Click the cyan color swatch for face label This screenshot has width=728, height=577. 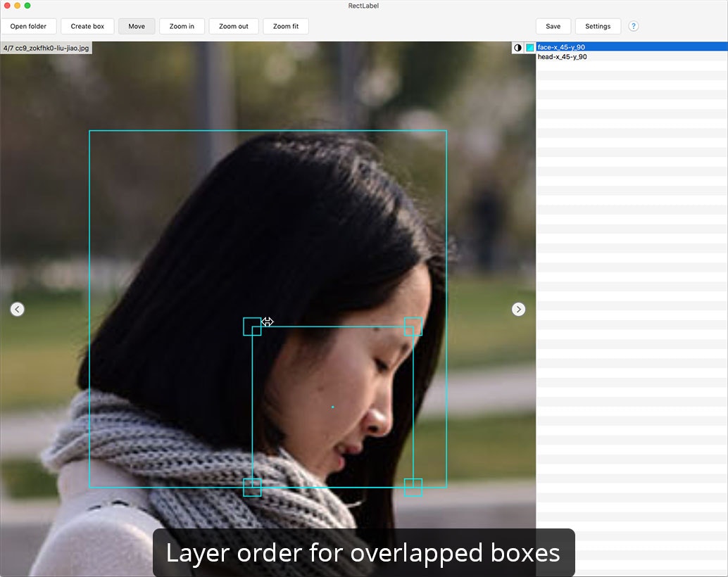point(529,47)
